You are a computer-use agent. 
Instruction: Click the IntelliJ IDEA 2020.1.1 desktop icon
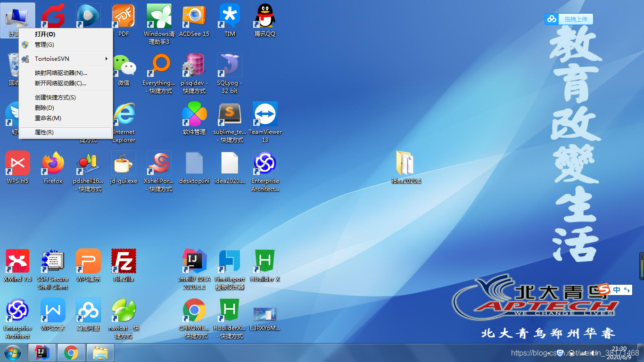click(194, 262)
